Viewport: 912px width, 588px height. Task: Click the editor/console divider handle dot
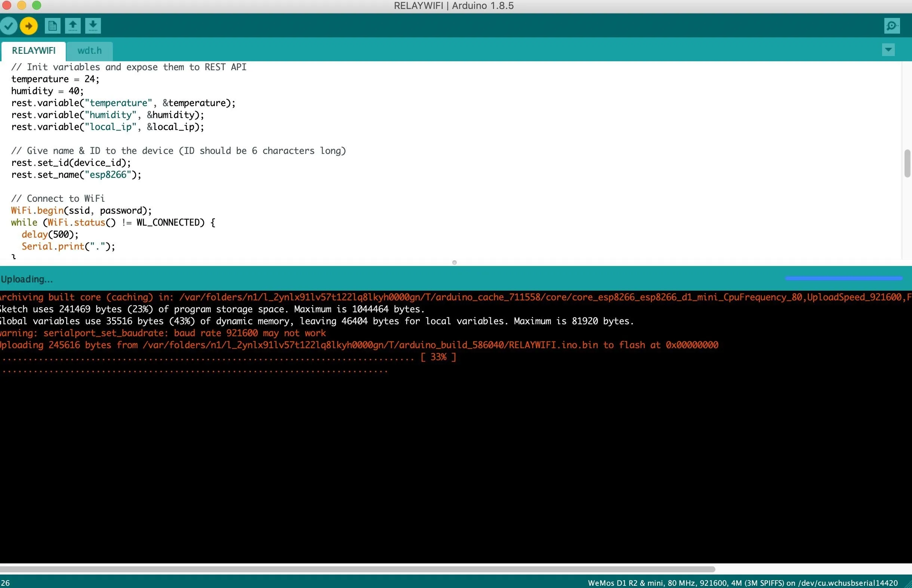point(455,263)
